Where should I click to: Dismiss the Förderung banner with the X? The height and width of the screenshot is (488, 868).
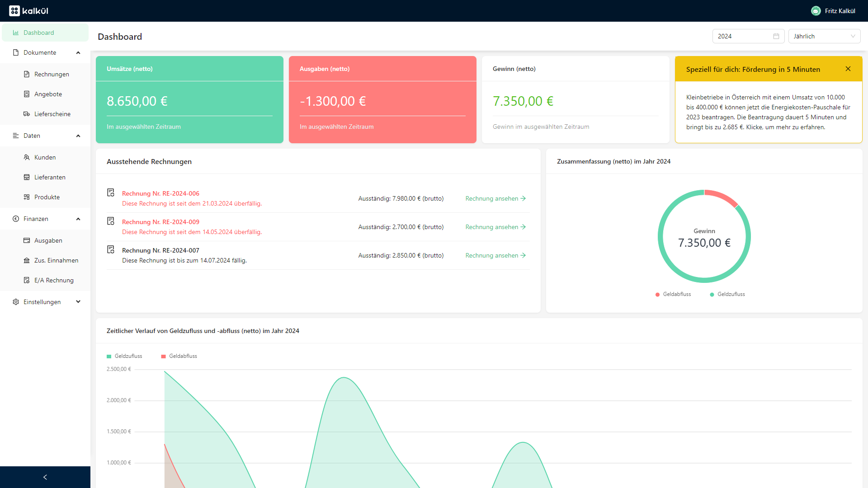point(848,69)
